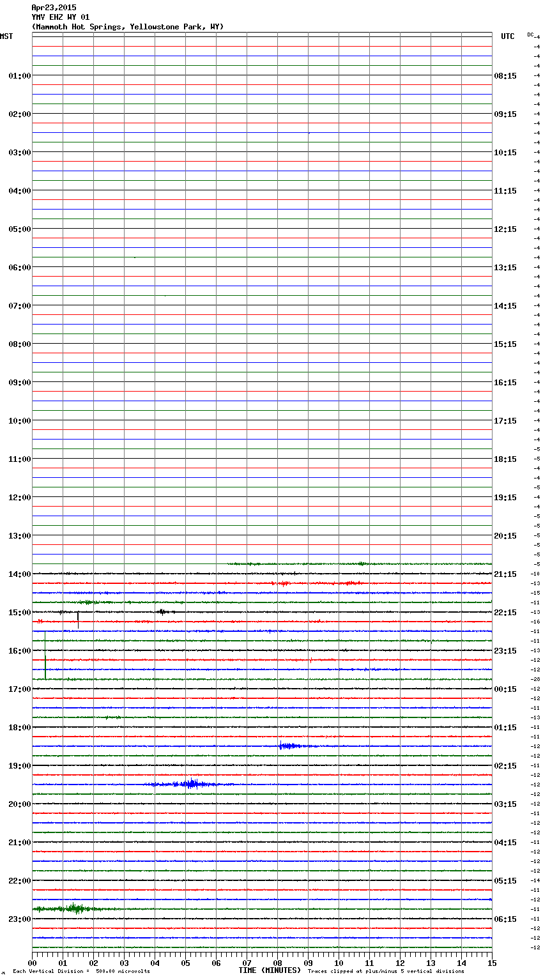Click the Mammoth Hot Springs location caption

128,27
